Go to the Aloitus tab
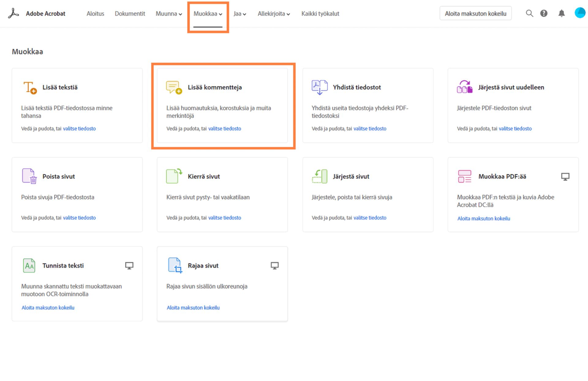This screenshot has height=381, width=588. 95,14
